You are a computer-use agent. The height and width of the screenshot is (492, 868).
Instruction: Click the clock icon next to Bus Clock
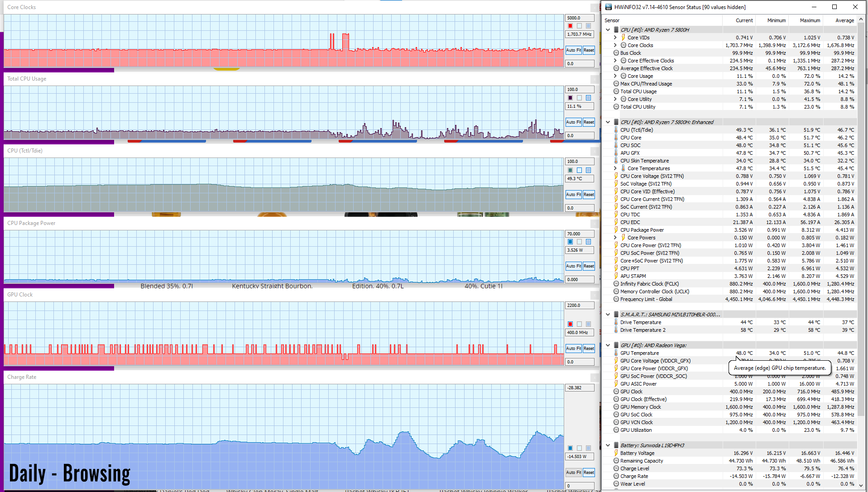(x=616, y=53)
